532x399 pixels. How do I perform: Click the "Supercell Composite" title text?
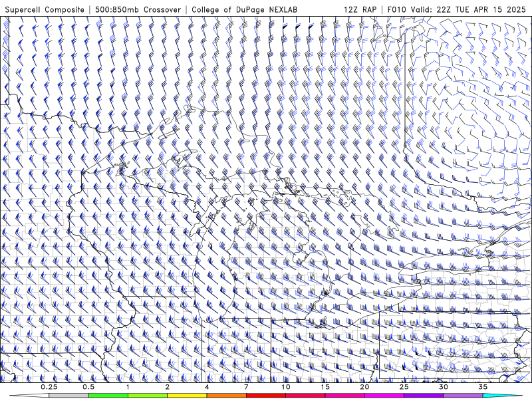pyautogui.click(x=45, y=10)
